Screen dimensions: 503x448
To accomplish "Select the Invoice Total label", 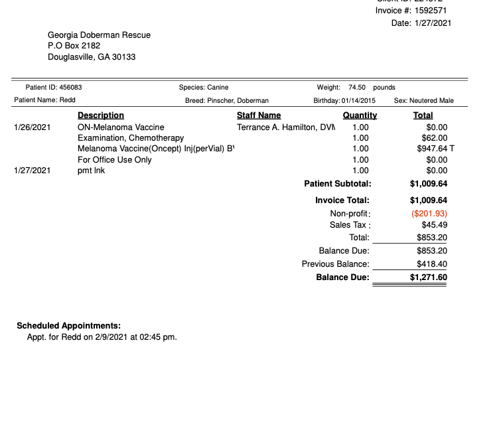I will [x=342, y=200].
